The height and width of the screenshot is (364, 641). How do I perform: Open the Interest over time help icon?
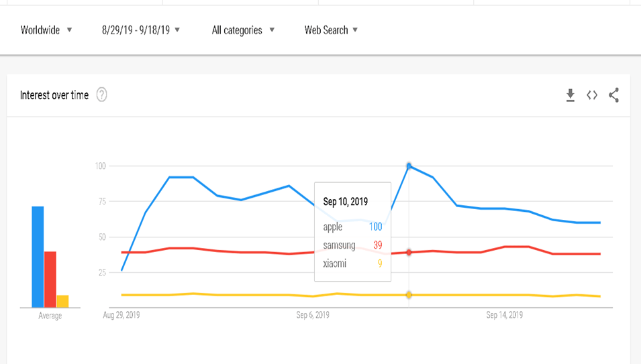click(101, 95)
